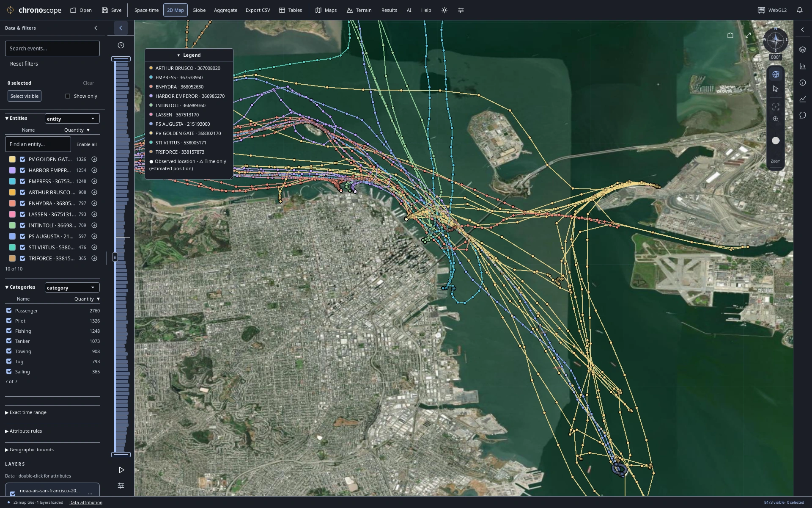Screen dimensions: 812x508
Task: Click the TRIFORCE entity color swatch
Action: (x=12, y=258)
